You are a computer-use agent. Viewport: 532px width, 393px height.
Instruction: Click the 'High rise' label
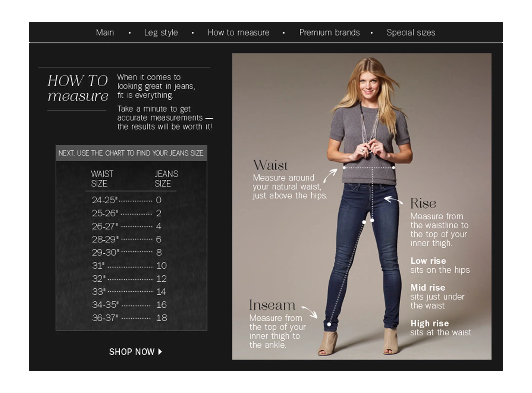[x=429, y=323]
